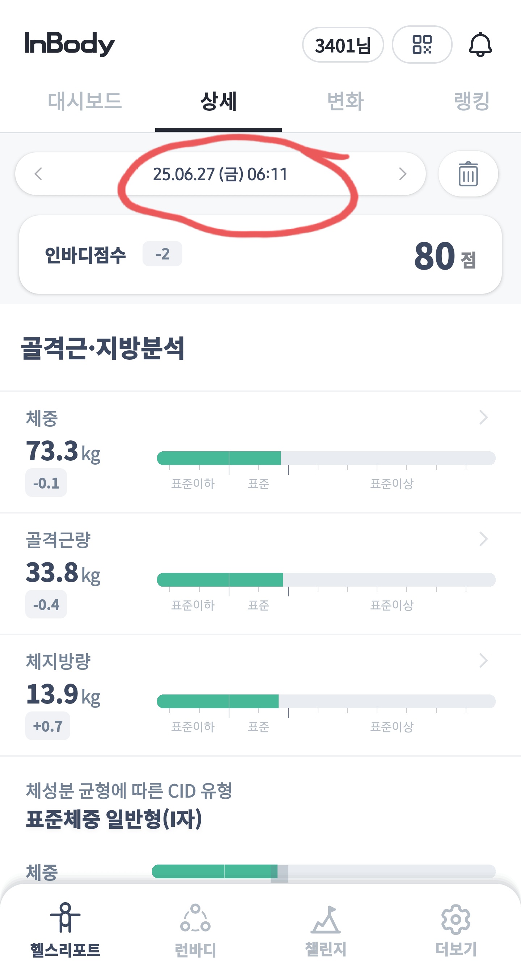Tap the notification bell icon
The width and height of the screenshot is (521, 980).
(480, 45)
